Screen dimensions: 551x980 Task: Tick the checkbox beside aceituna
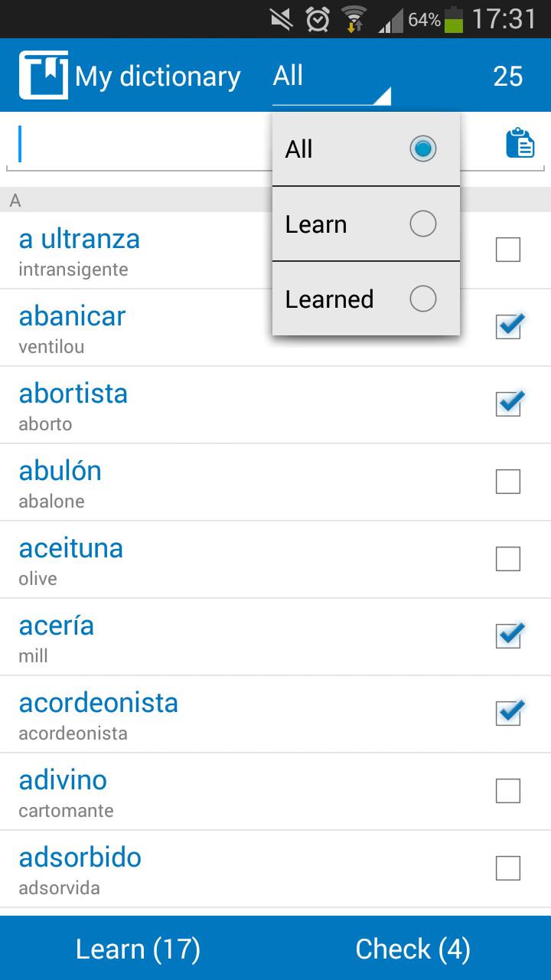point(508,559)
